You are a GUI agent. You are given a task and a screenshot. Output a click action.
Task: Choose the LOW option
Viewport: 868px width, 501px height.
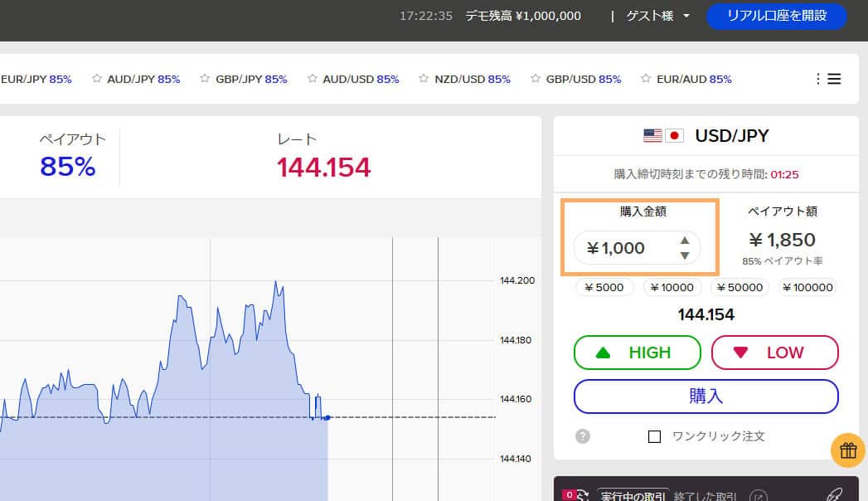775,353
